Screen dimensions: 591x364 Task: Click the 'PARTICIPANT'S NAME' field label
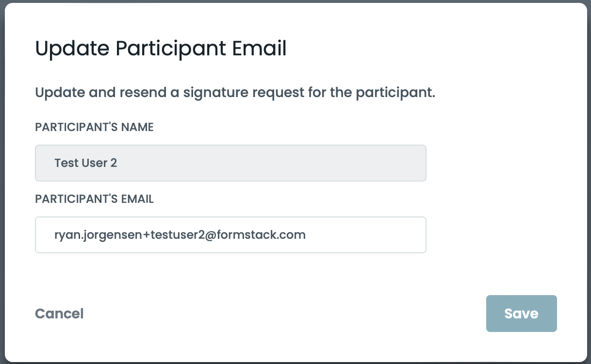click(94, 127)
